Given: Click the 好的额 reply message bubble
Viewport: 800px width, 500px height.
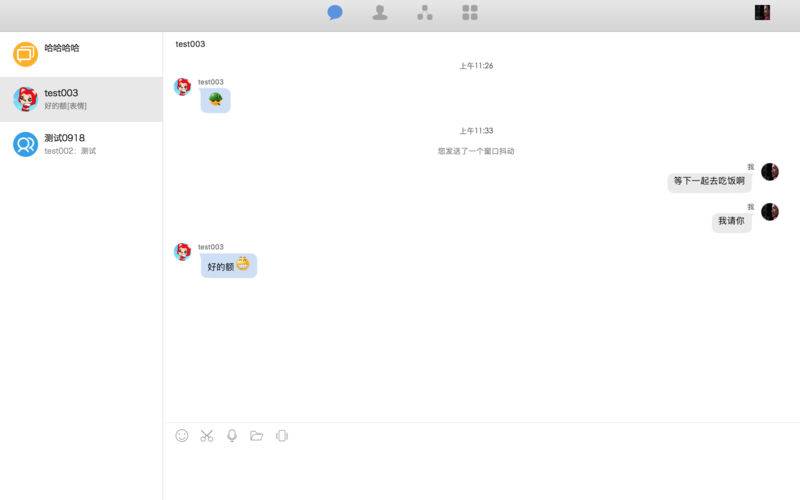Looking at the screenshot, I should pyautogui.click(x=228, y=266).
